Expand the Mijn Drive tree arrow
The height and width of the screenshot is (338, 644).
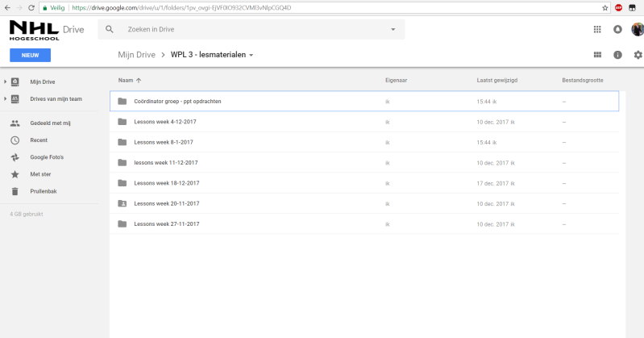pos(5,81)
